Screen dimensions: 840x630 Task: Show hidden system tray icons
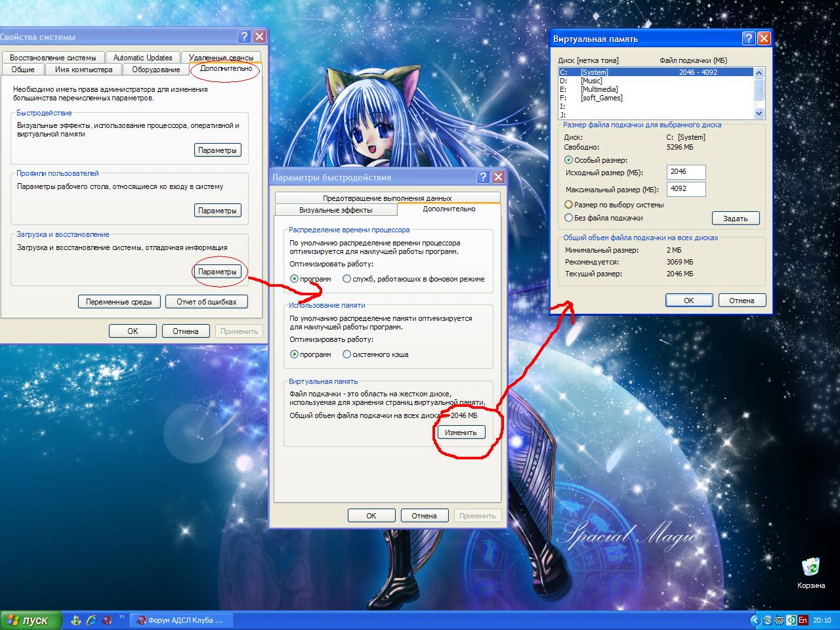pyautogui.click(x=755, y=620)
